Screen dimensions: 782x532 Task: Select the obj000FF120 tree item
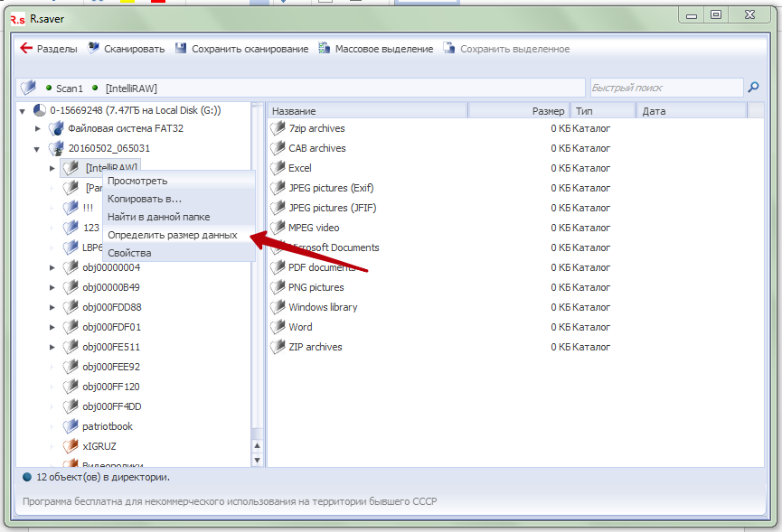click(110, 387)
